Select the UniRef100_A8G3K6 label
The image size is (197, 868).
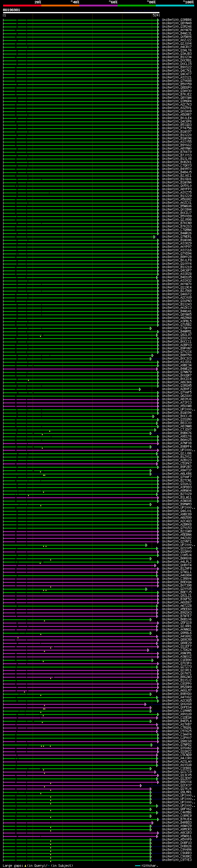pyautogui.click(x=177, y=382)
